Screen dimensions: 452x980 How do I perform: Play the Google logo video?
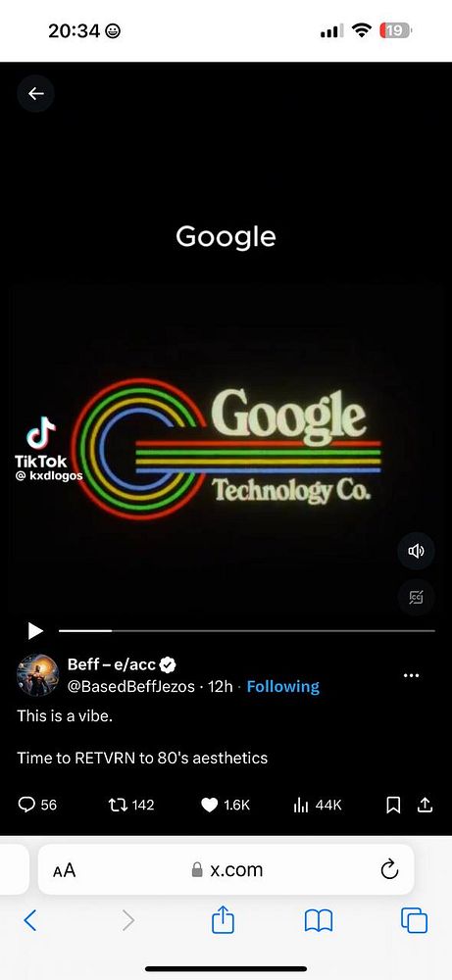35,630
